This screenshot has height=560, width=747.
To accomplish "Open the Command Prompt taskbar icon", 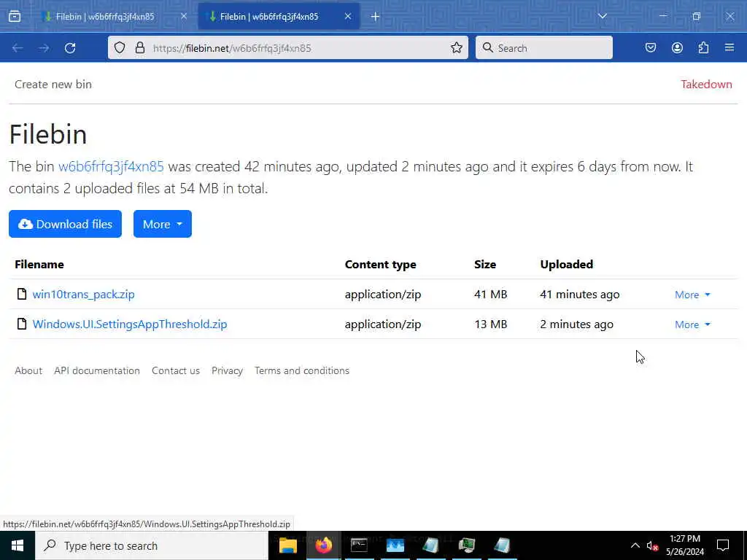I will (x=359, y=545).
